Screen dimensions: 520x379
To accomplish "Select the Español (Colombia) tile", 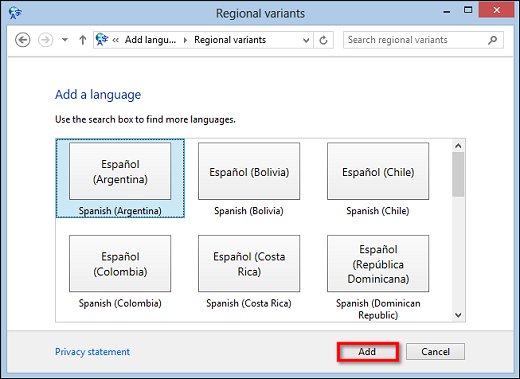I will click(x=120, y=264).
